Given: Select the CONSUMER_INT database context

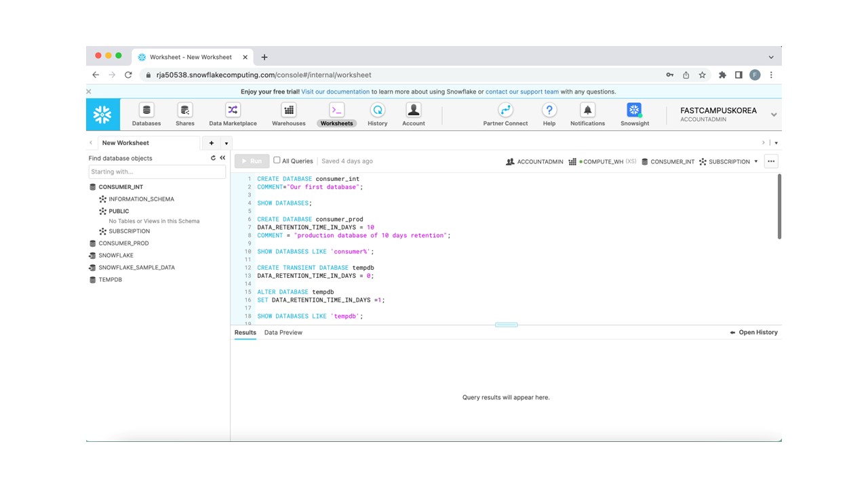Looking at the screenshot, I should [668, 161].
